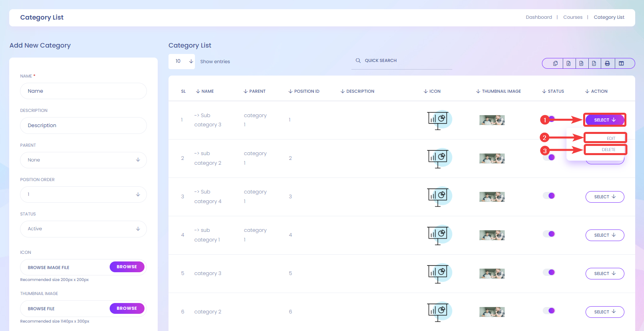Open thumbnail image of row 5 category 3
Image resolution: width=644 pixels, height=331 pixels.
coord(492,273)
